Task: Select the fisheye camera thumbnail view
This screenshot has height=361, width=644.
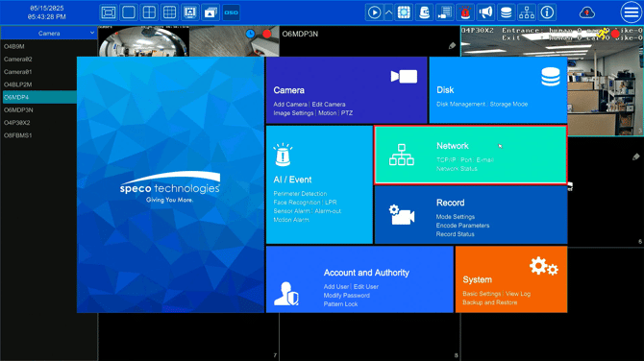Action: point(143,41)
